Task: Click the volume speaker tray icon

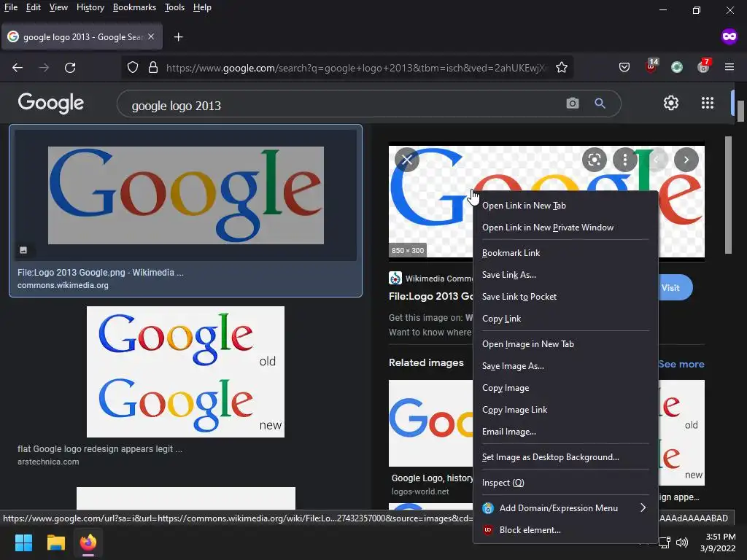Action: click(682, 542)
